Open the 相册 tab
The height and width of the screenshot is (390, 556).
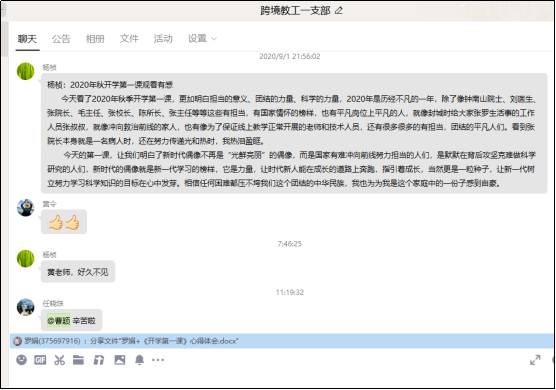point(95,39)
